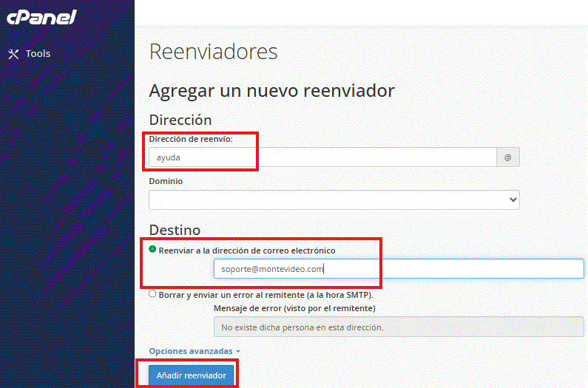Focus the 'ayuda' forwarding address field

[x=322, y=157]
